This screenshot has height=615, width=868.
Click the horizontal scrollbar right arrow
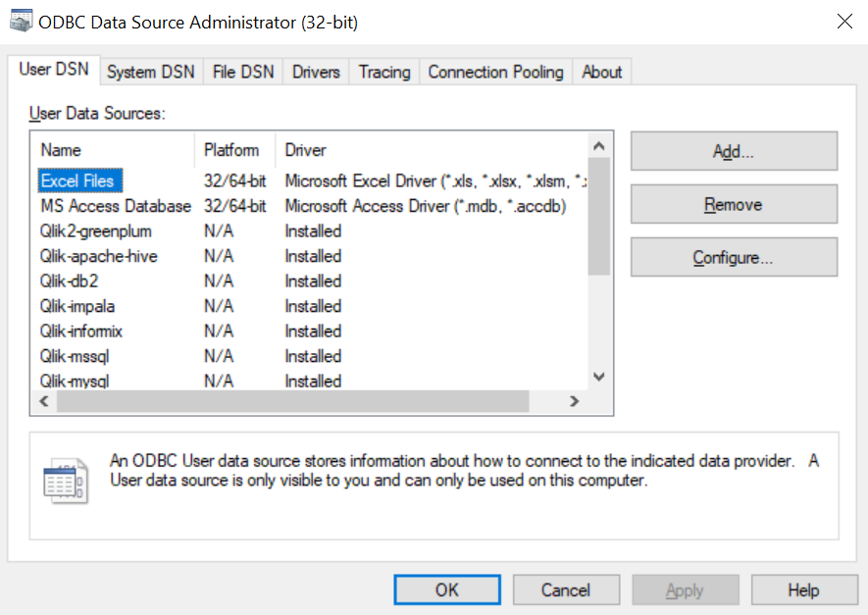click(575, 401)
